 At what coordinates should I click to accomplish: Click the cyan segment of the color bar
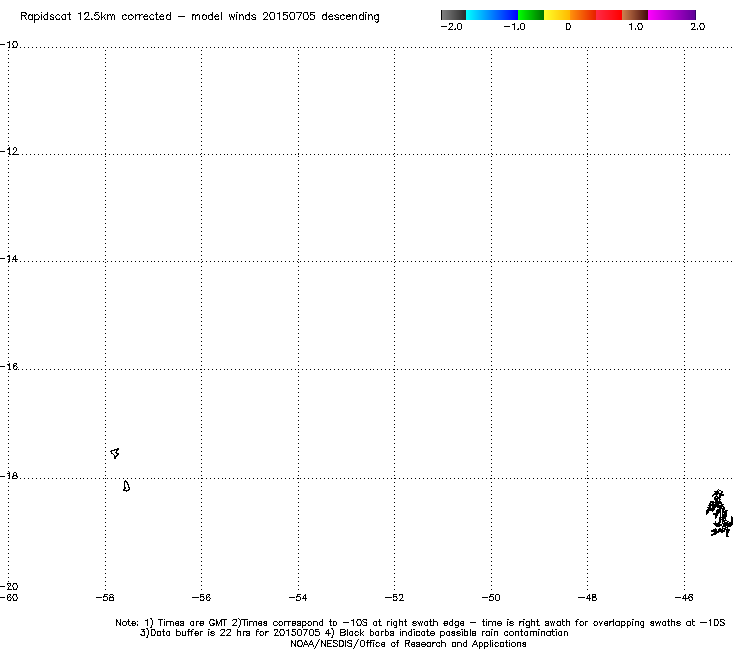[x=479, y=15]
